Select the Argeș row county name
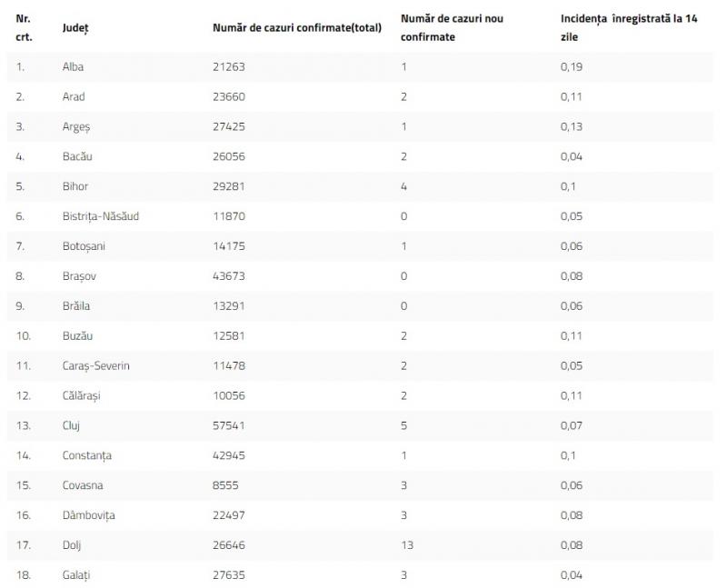Image resolution: width=727 pixels, height=588 pixels. [77, 126]
